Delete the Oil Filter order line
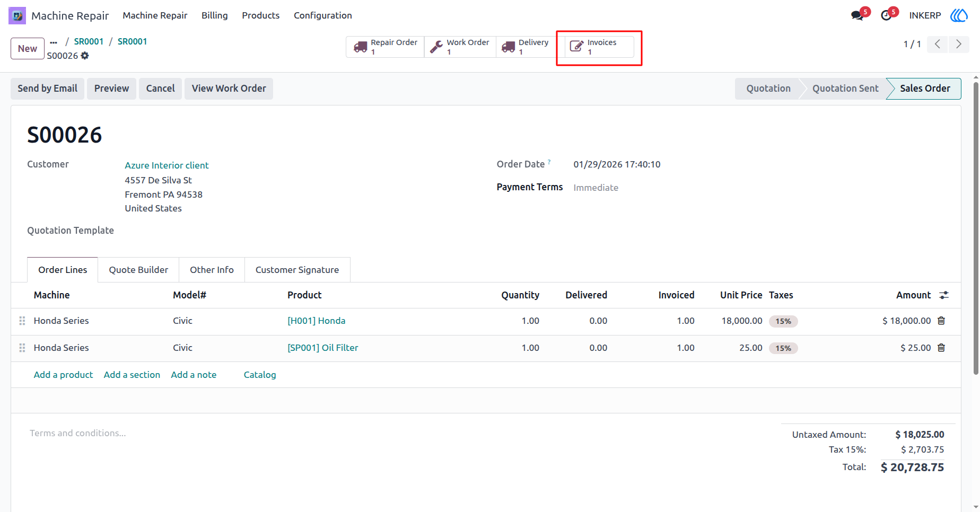Viewport: 980px width, 512px height. pyautogui.click(x=941, y=348)
